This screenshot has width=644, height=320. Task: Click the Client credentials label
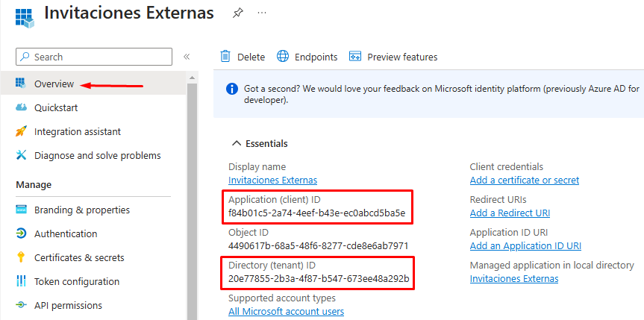tap(507, 167)
